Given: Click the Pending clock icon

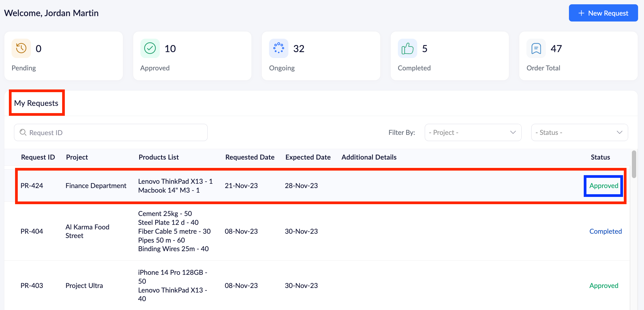Looking at the screenshot, I should click(x=21, y=49).
